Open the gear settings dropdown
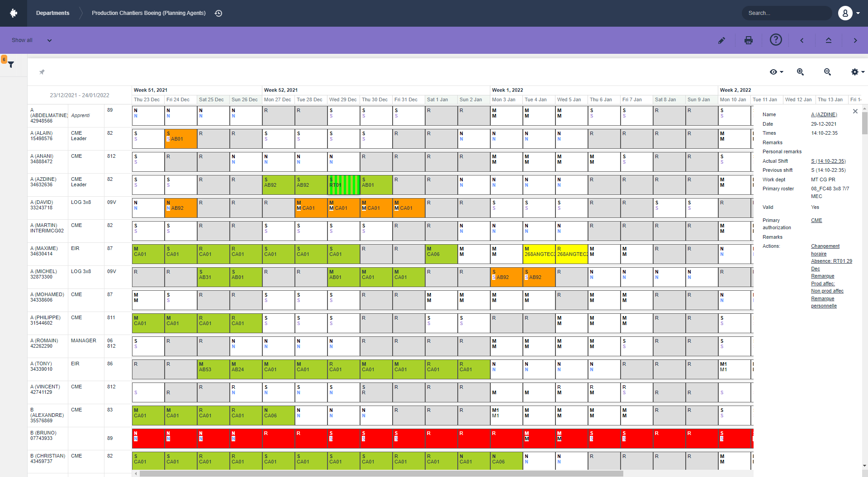The height and width of the screenshot is (477, 868). [857, 72]
